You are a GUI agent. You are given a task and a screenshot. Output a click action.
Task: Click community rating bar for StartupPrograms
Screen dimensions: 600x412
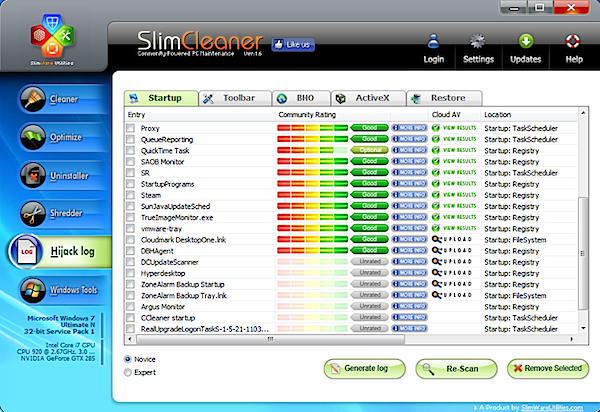click(312, 184)
